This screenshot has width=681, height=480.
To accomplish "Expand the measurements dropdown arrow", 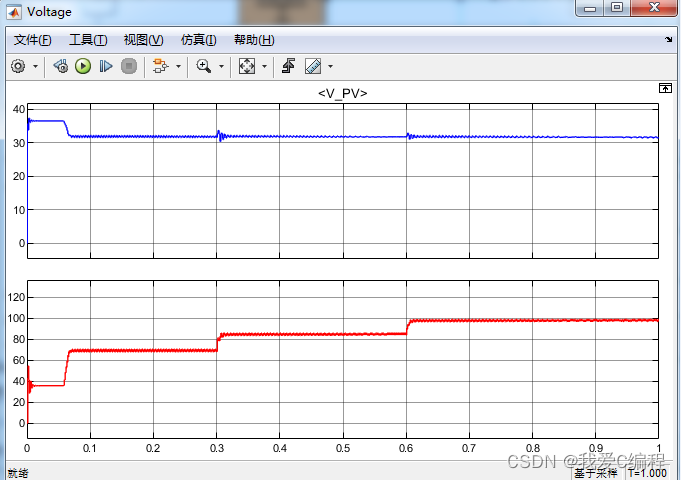I will [330, 66].
